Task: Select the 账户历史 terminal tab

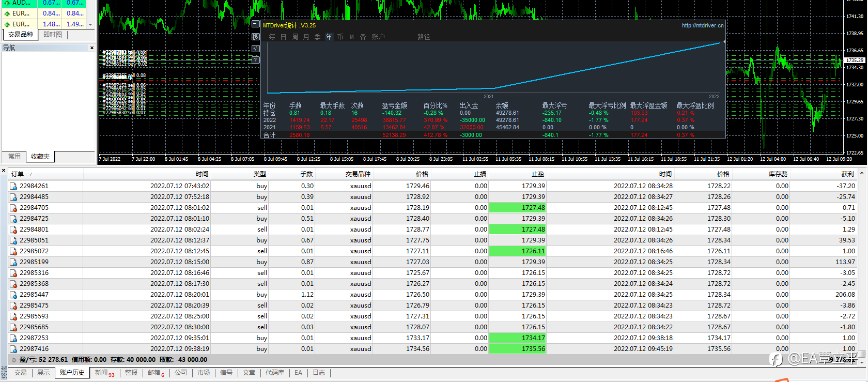Action: tap(72, 373)
